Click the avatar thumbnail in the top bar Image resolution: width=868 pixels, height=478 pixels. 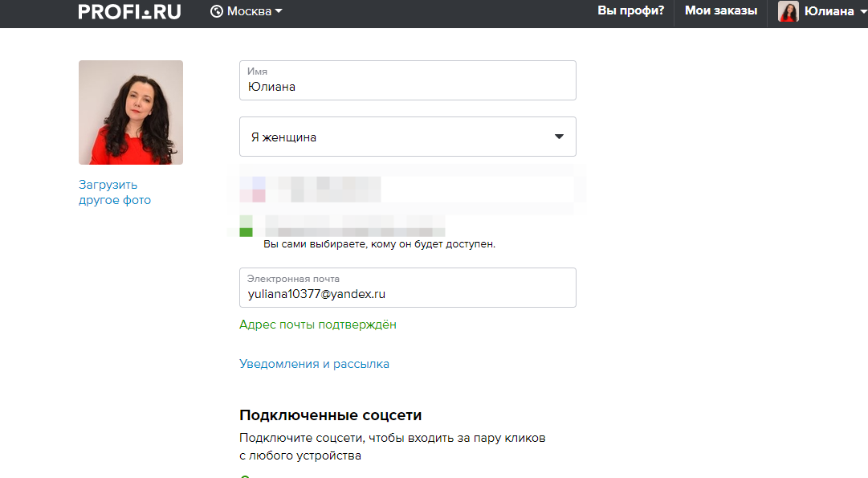[x=788, y=11]
